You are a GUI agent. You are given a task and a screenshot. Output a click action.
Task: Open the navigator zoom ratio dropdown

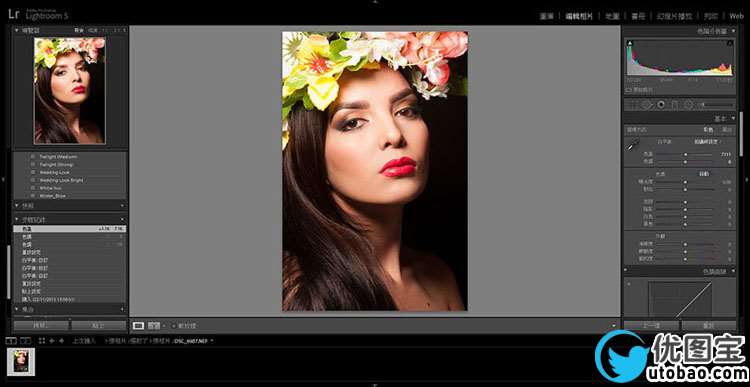[x=125, y=30]
